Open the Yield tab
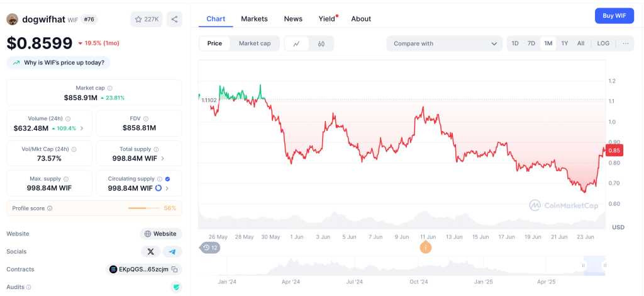 [327, 19]
